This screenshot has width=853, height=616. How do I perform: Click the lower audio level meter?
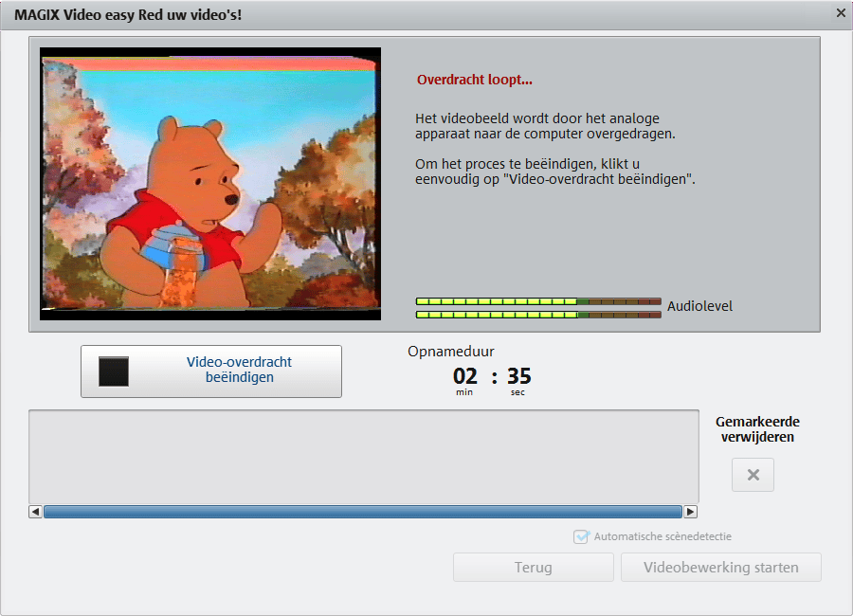tap(538, 315)
